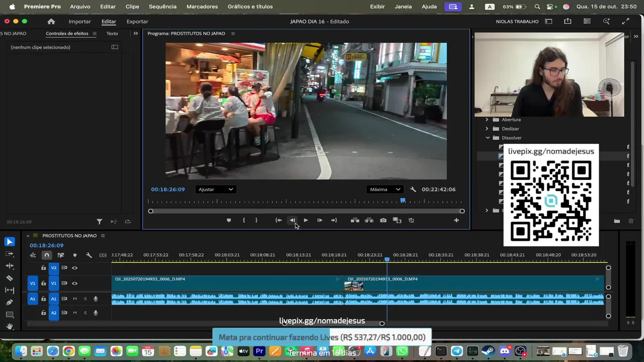
Task: Click the Add Marker button in Program monitor
Action: 229,220
